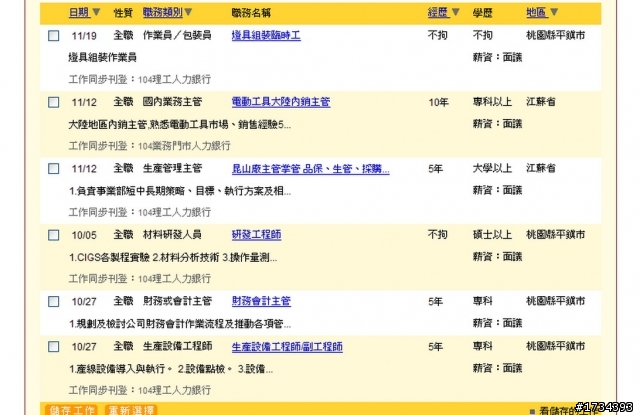The height and width of the screenshot is (415, 640).
Task: Click description starting 1.規劃及檢討公司財務會計
Action: 180,324
